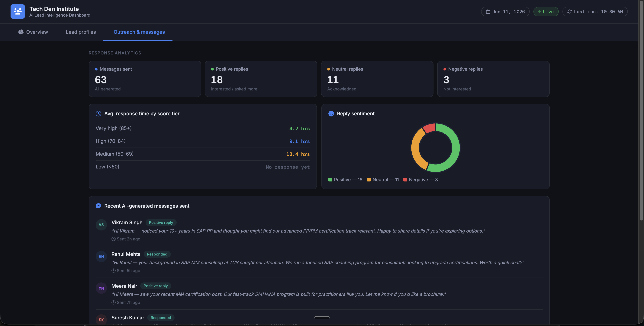The image size is (644, 326).
Task: Click the Responded badge for Rahul Mehta
Action: coord(157,254)
